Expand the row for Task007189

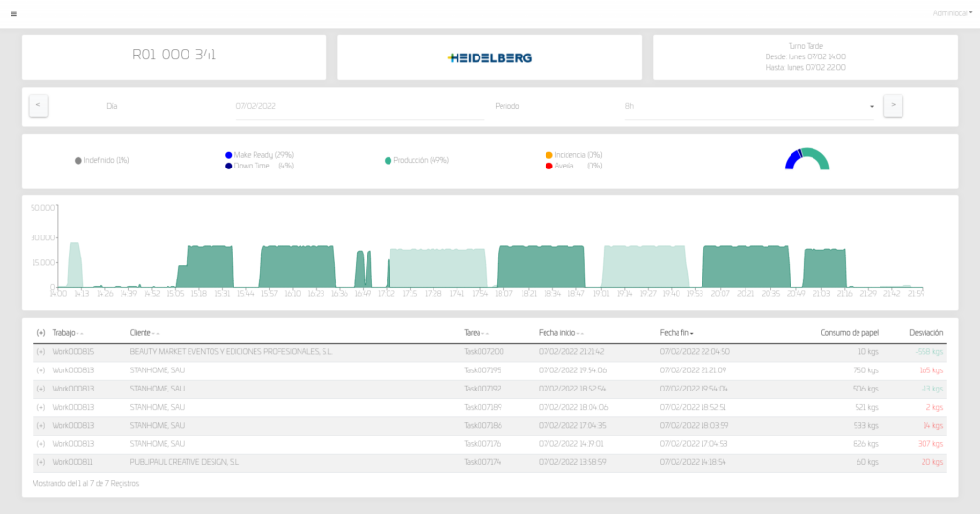pos(40,407)
